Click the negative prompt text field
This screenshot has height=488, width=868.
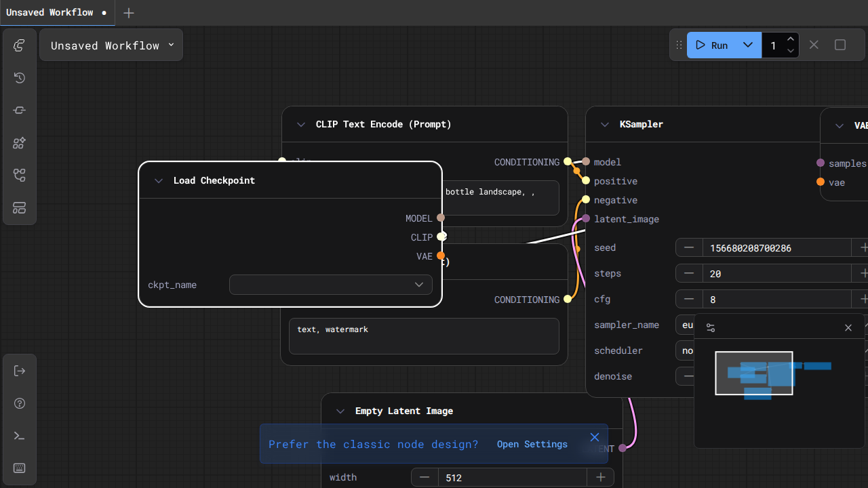coord(424,336)
